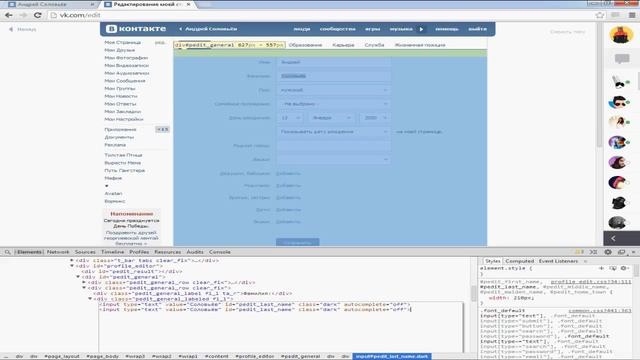Click the first name input field
The width and height of the screenshot is (640, 360).
click(x=333, y=62)
